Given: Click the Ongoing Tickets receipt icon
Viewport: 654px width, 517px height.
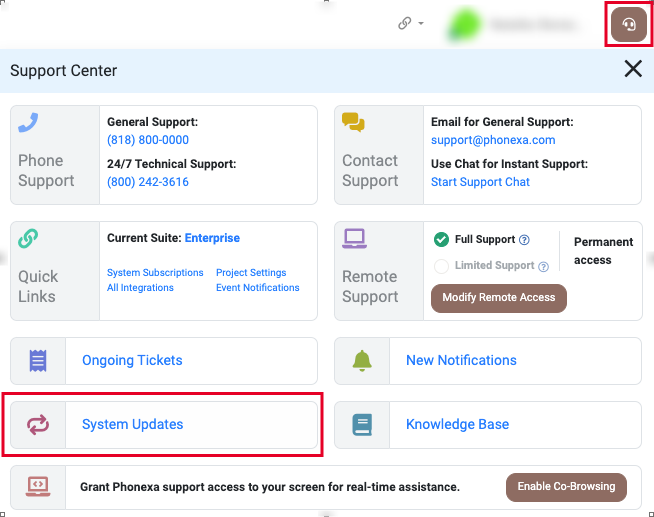Looking at the screenshot, I should [x=38, y=360].
